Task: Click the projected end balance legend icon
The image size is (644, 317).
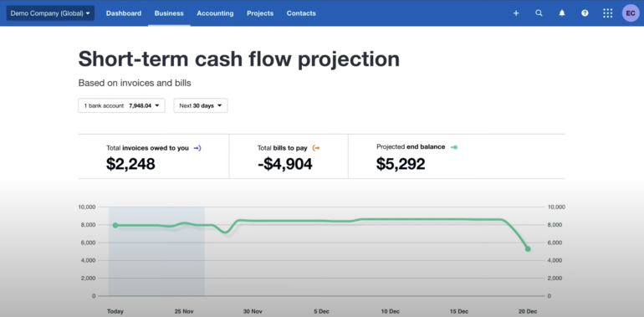Action: [454, 147]
